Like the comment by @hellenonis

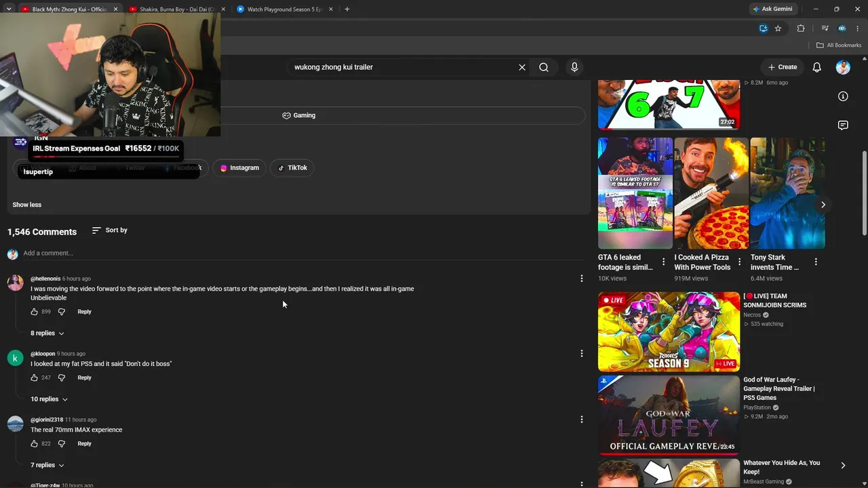coord(35,312)
